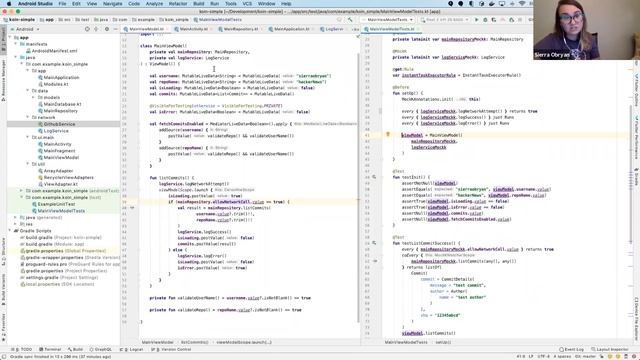Collapse the ui.main package
The image size is (640, 360).
[28, 138]
